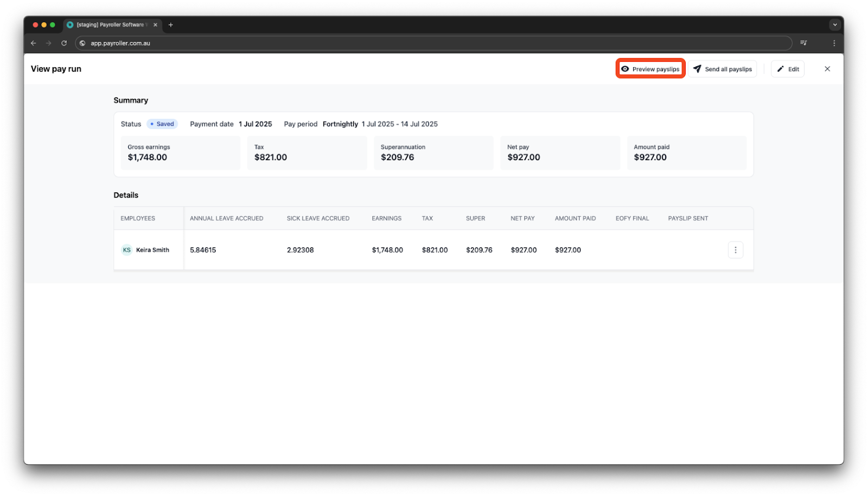Viewport: 868px width, 496px height.
Task: Go forward in browser history
Action: 49,43
